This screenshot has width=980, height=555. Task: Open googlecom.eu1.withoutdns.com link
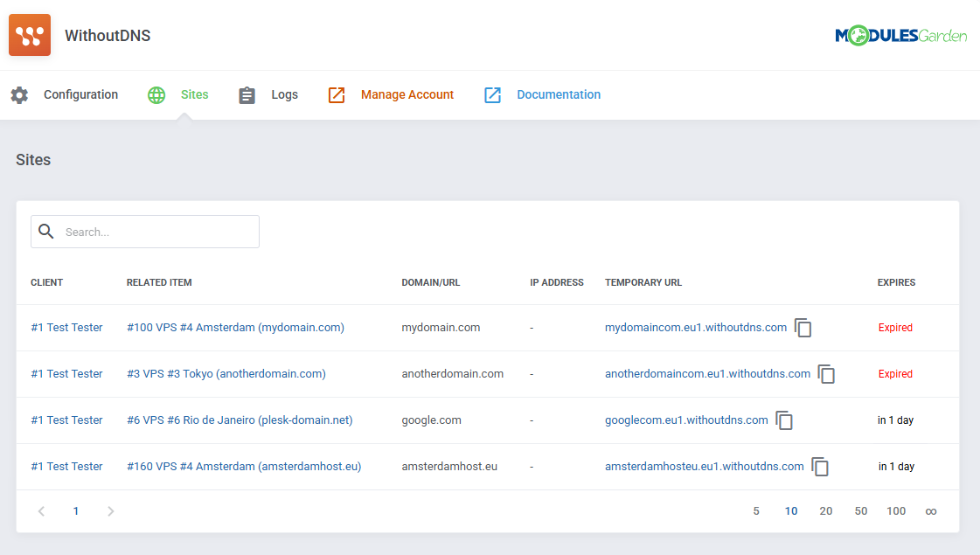coord(686,420)
